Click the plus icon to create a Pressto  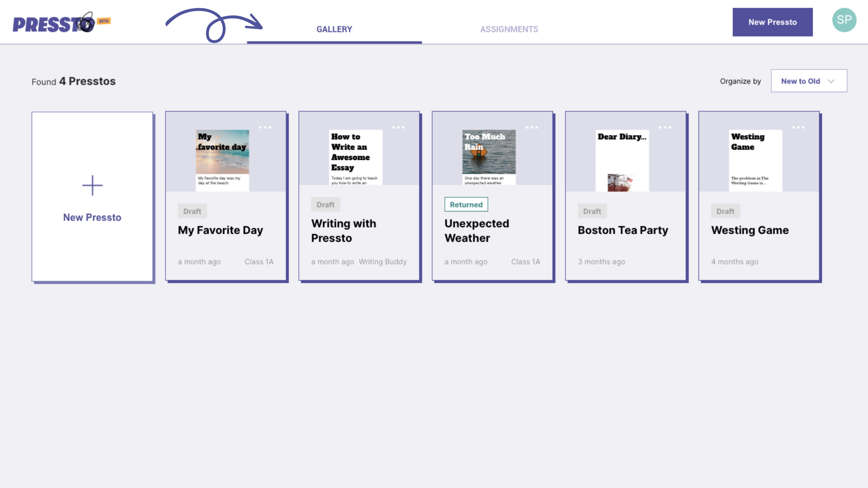point(92,185)
